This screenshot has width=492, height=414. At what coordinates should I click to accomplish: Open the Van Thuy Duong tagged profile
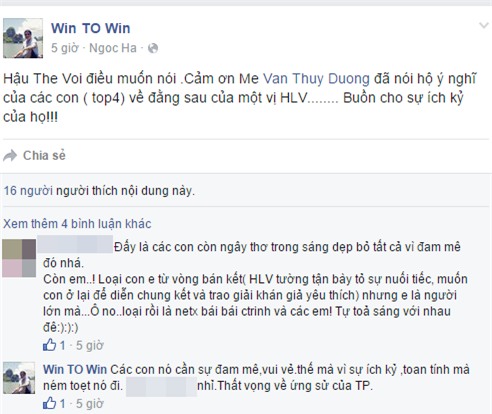[316, 79]
